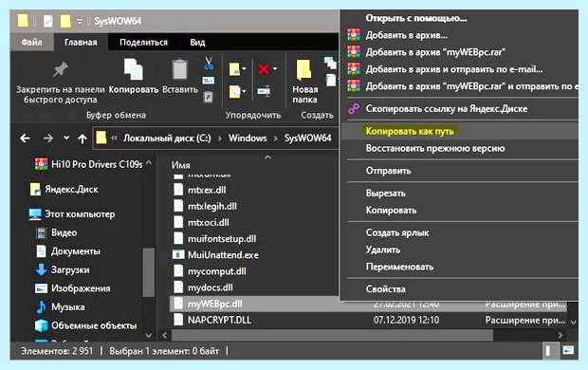
Task: Click the Копировать ribbon icon
Action: click(x=134, y=69)
